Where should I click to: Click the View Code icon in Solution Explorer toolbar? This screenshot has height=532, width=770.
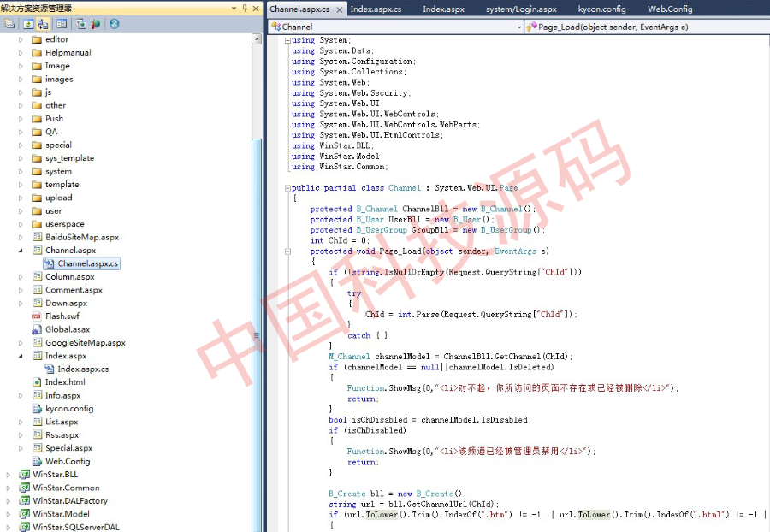coord(63,24)
